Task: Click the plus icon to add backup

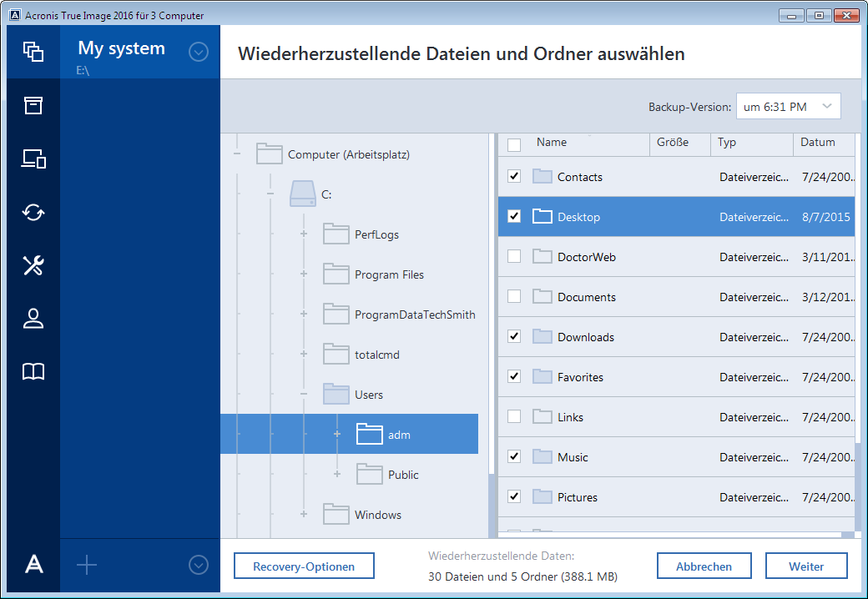Action: click(87, 565)
